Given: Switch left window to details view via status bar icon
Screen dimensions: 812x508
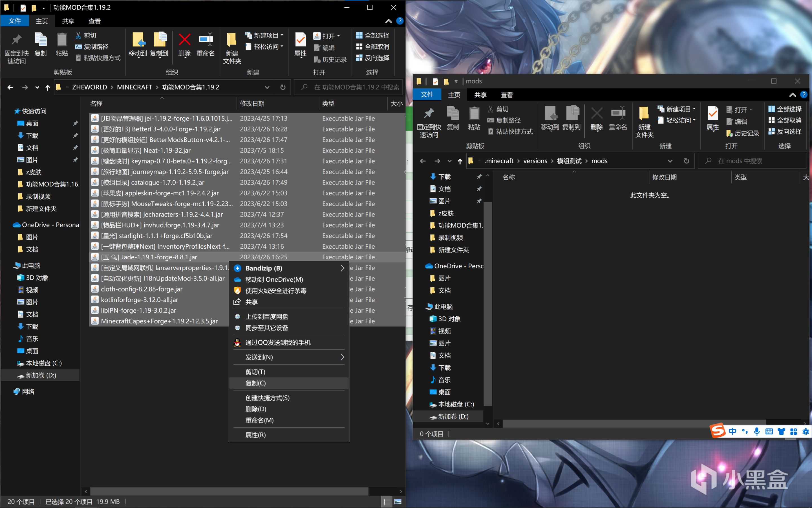Looking at the screenshot, I should pos(386,502).
